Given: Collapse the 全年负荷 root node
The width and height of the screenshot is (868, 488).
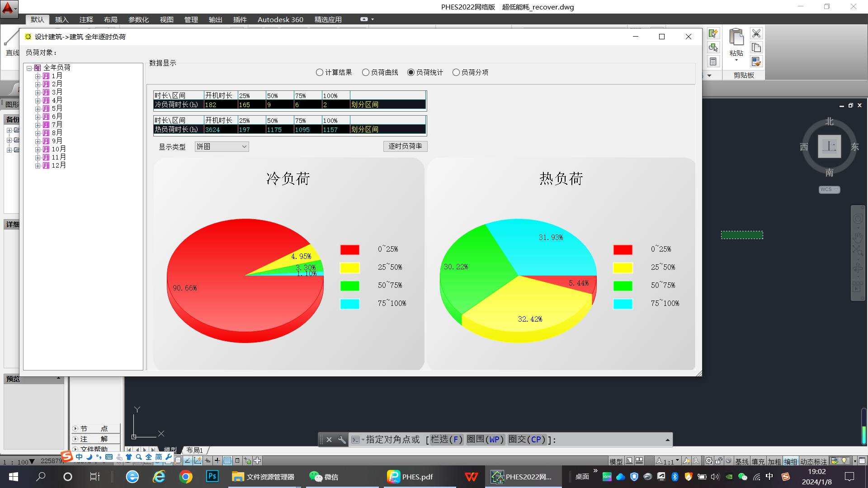Looking at the screenshot, I should pyautogui.click(x=29, y=68).
